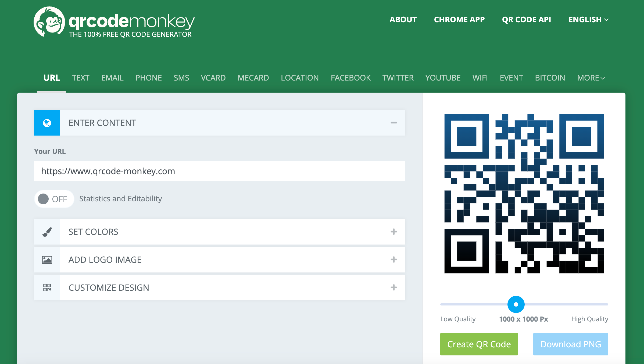Click the quality slider handle

tap(516, 304)
